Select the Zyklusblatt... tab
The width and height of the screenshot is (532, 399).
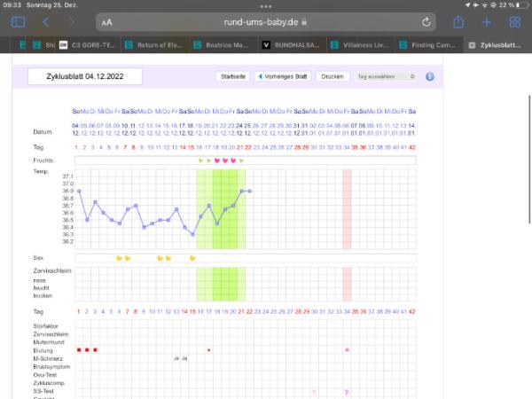(x=497, y=45)
